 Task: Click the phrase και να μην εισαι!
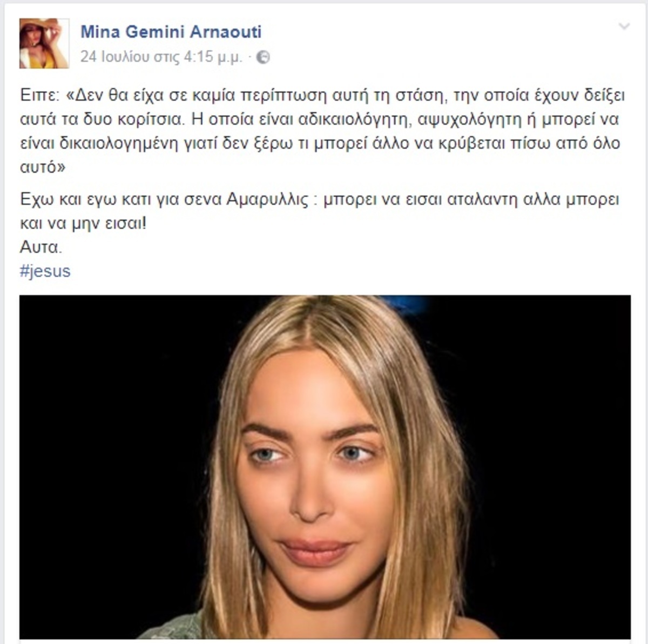(x=83, y=223)
